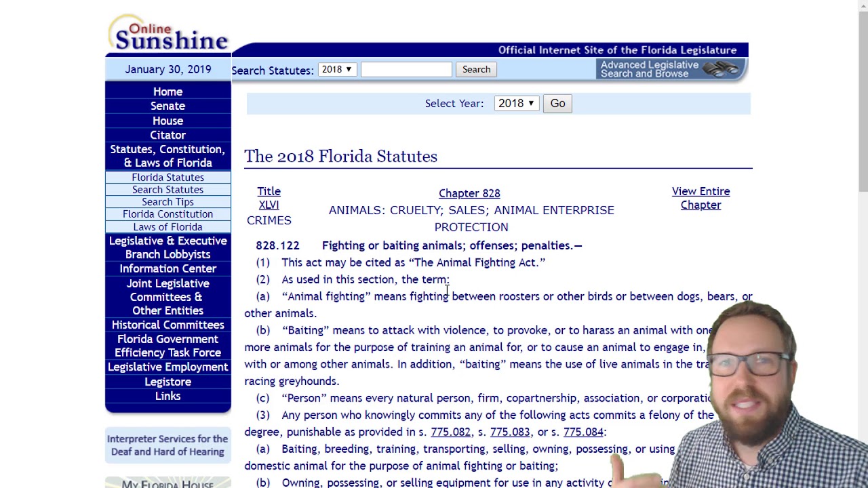This screenshot has height=488, width=868.
Task: Click the Title XLVI link
Action: [269, 198]
